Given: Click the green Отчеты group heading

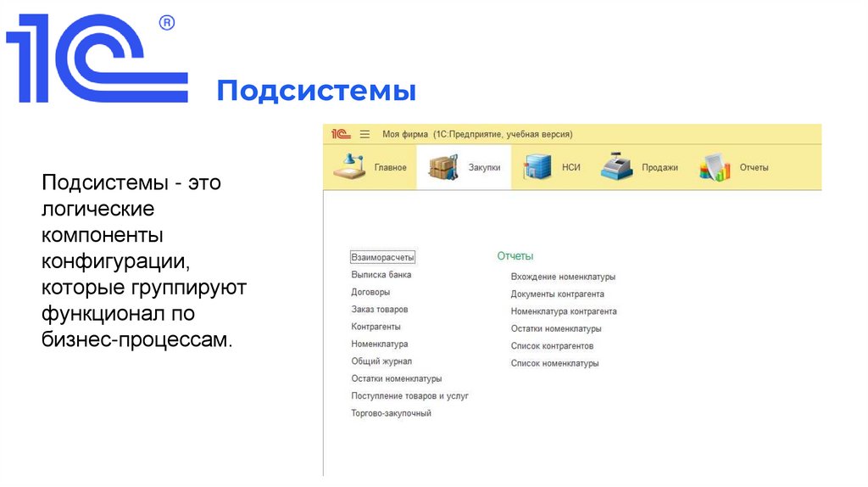Looking at the screenshot, I should click(515, 256).
